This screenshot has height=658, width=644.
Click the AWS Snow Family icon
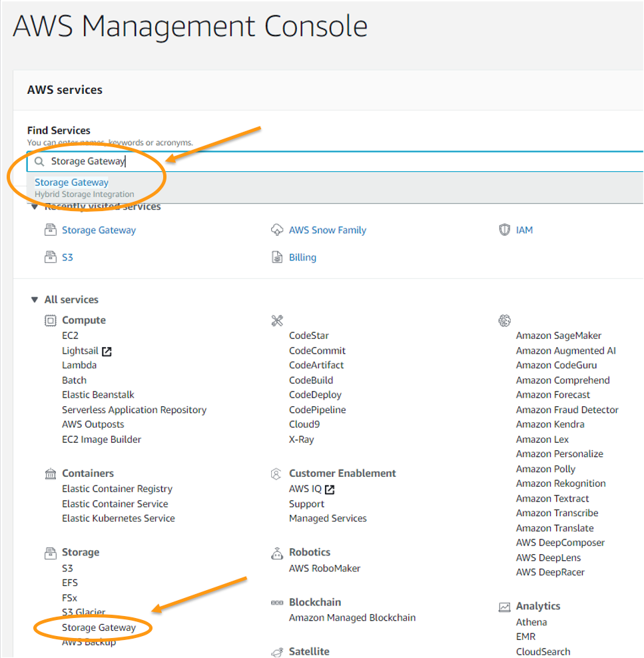point(277,230)
